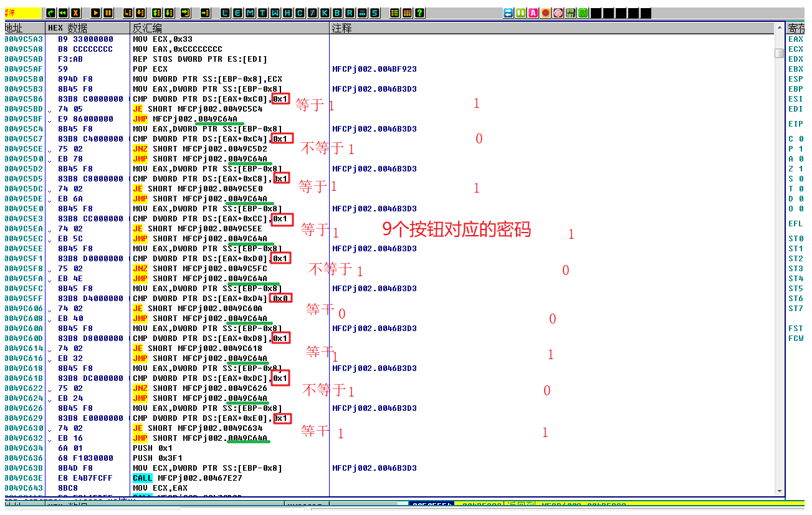Click the 反汇编 column header
This screenshot has width=812, height=515.
[229, 28]
